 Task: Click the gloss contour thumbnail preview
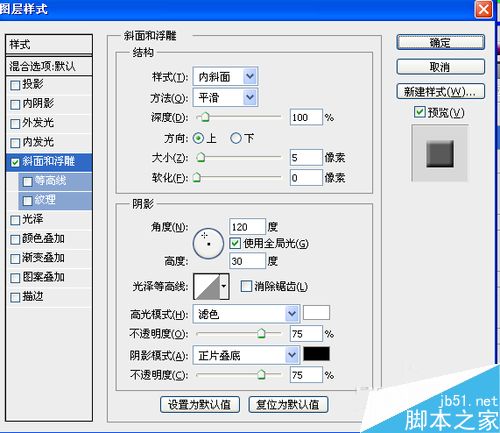point(207,286)
